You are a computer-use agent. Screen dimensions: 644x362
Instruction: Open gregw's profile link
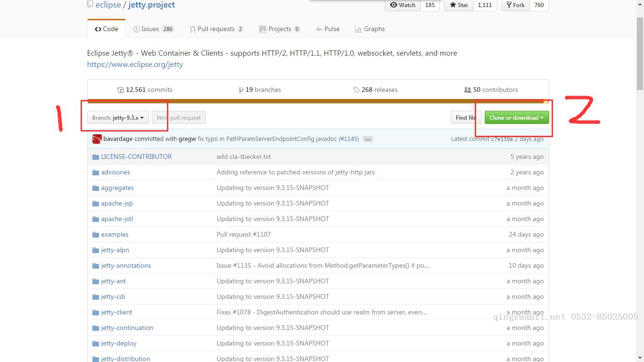[187, 139]
